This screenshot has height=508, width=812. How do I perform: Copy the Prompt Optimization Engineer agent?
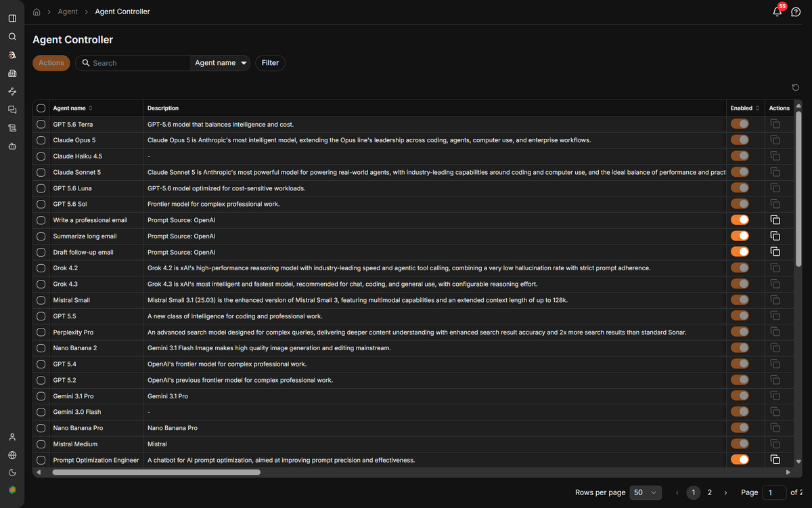[775, 460]
